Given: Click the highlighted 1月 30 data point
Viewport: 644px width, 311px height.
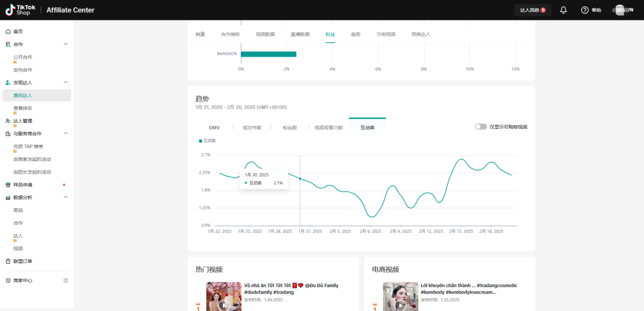Looking at the screenshot, I should click(x=300, y=178).
